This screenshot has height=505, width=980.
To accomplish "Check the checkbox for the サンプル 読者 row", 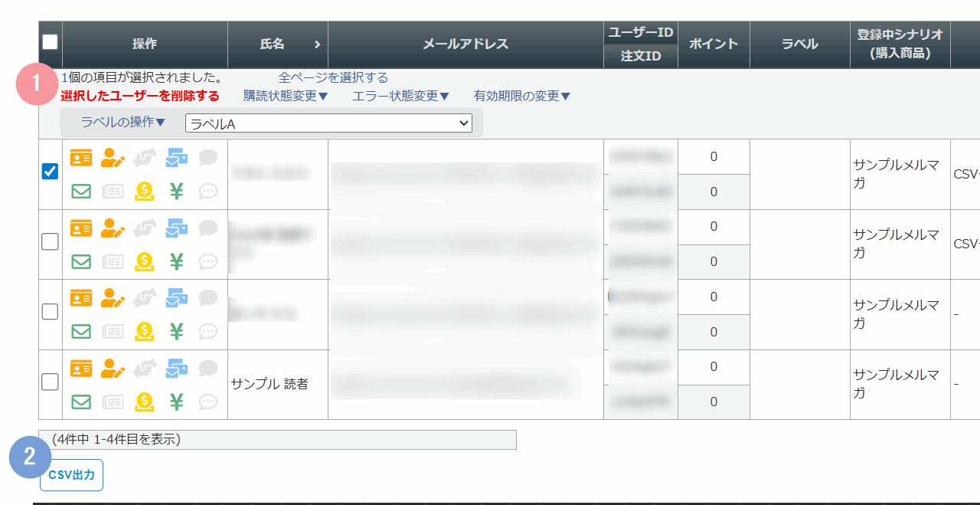I will [50, 382].
